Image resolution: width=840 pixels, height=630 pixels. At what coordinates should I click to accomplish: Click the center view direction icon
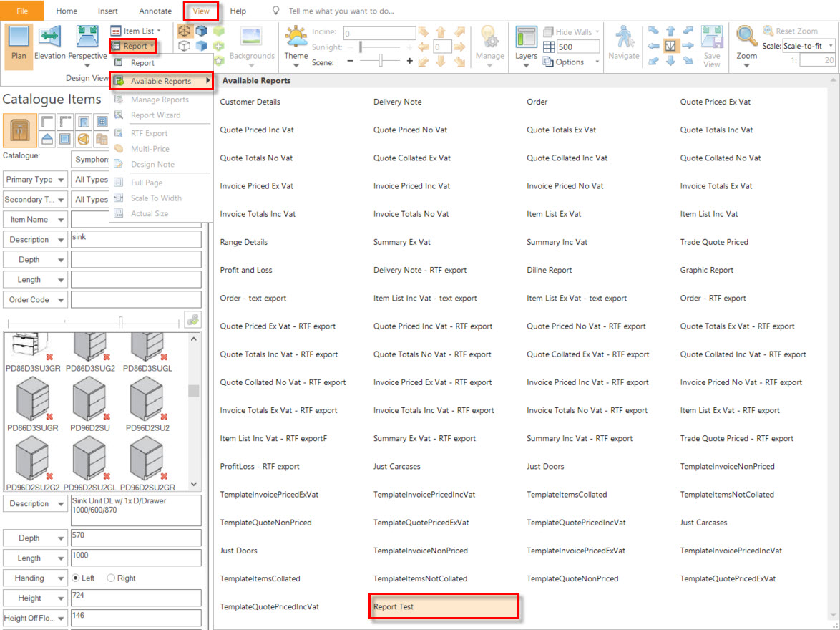[x=670, y=46]
